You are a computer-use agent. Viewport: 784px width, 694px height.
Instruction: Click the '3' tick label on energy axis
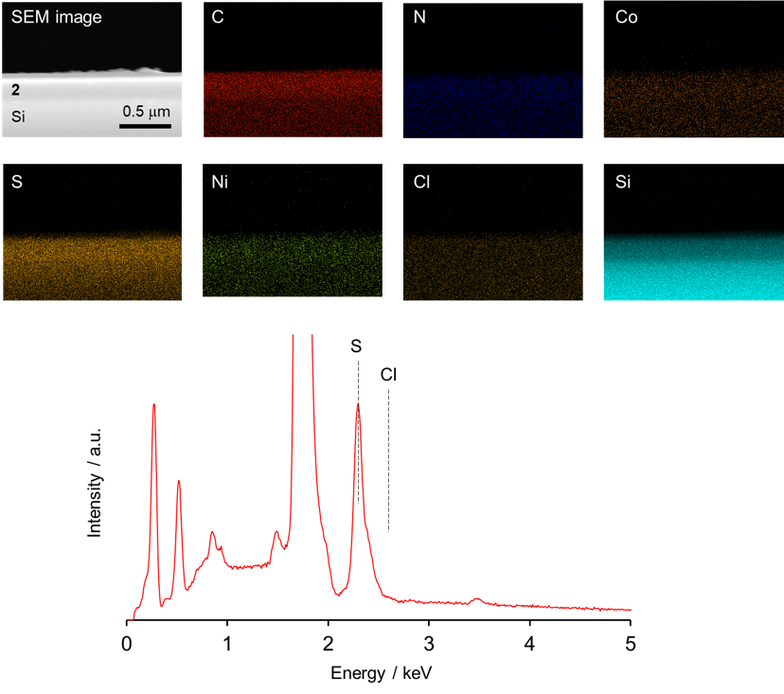429,644
